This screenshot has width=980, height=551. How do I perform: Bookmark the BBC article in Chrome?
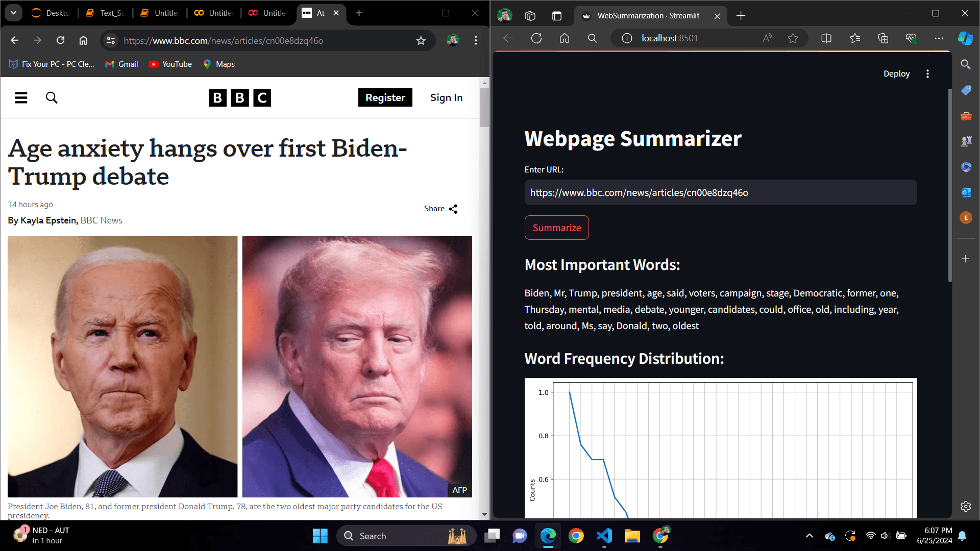coord(421,40)
